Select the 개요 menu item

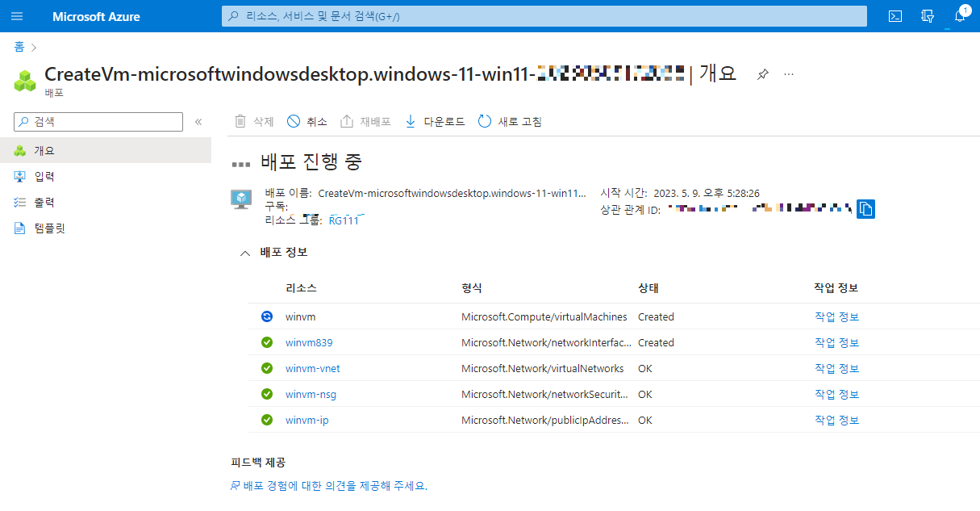point(106,150)
